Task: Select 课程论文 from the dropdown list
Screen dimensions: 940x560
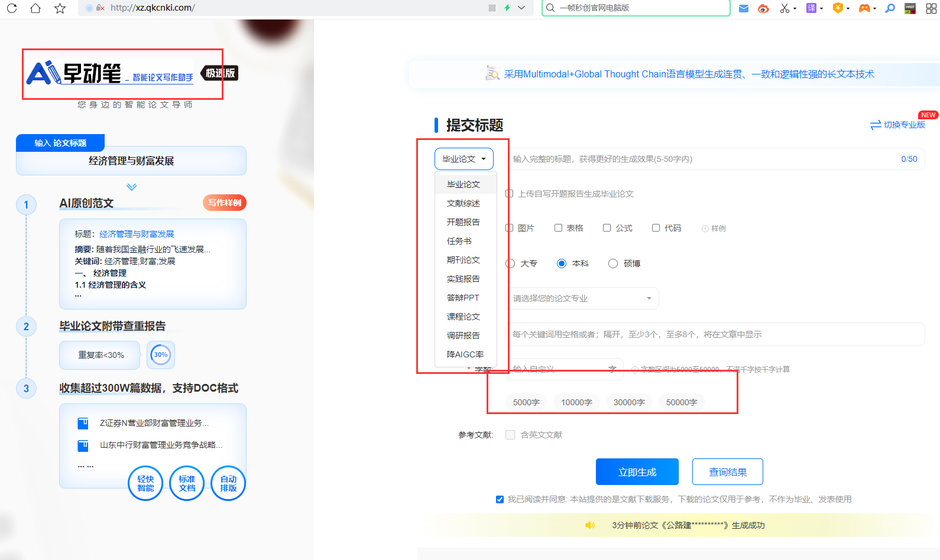Action: [465, 317]
